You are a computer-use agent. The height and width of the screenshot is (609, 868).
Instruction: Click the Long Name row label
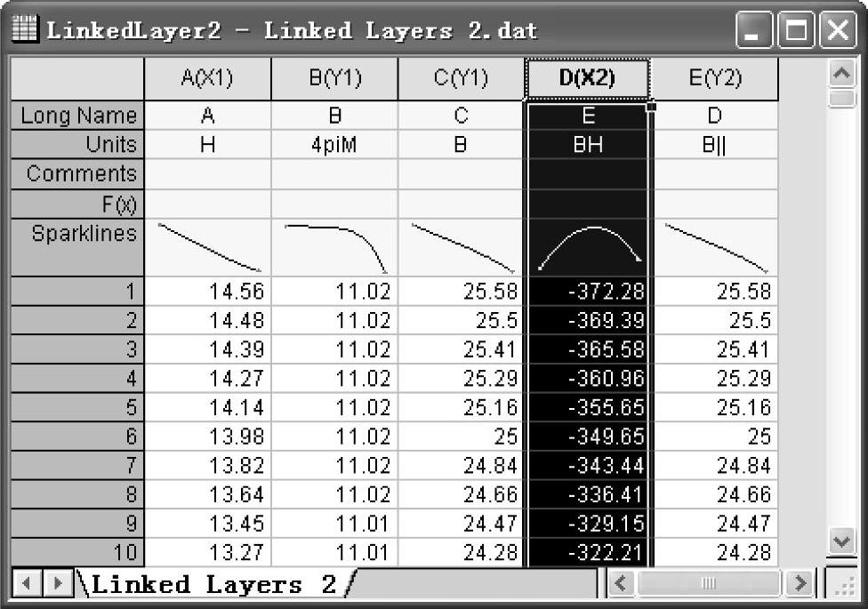77,116
